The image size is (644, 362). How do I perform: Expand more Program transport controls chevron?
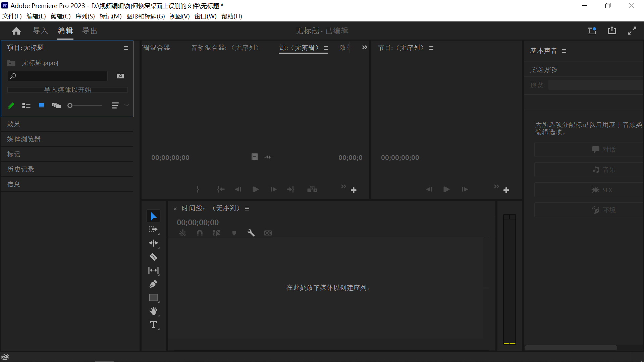click(x=496, y=186)
